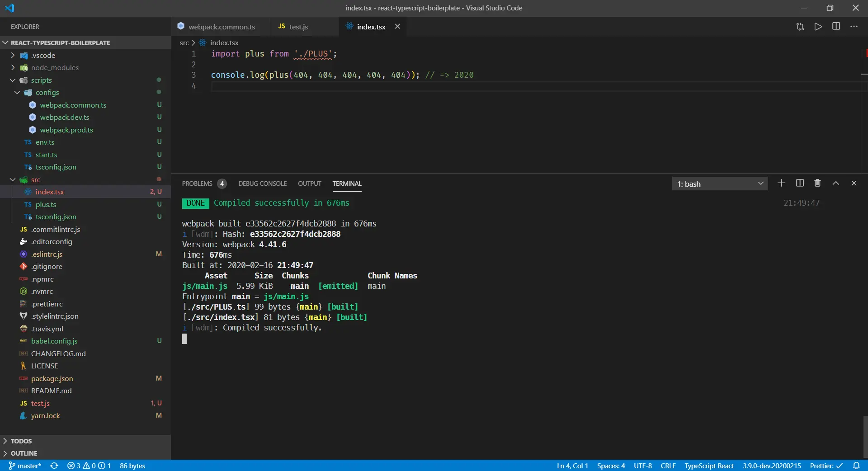Open problems from errors and warnings count

[x=89, y=466]
